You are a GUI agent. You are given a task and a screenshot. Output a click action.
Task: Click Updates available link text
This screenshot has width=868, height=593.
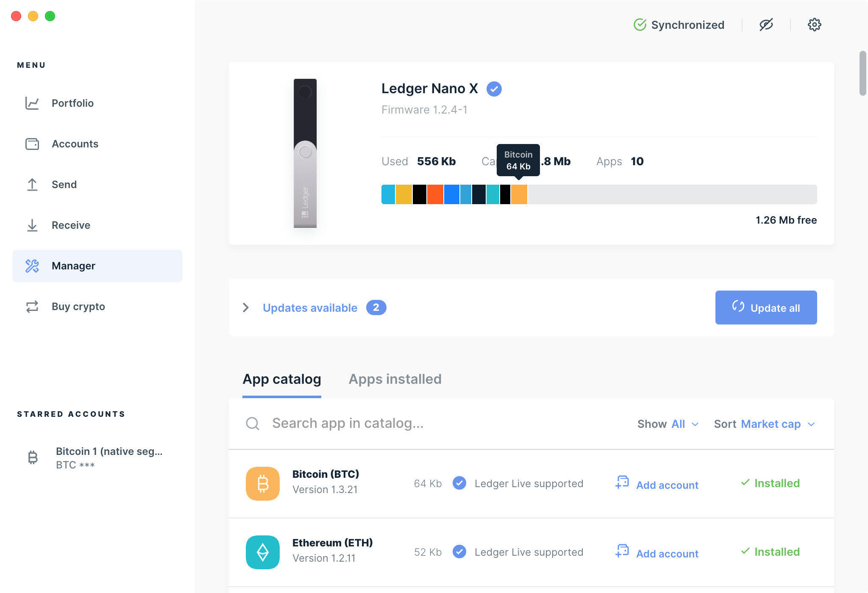tap(310, 308)
